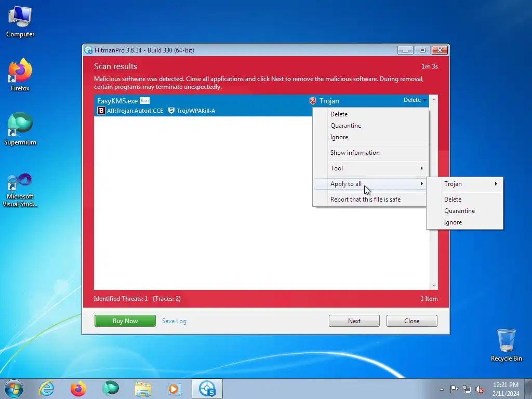532x399 pixels.
Task: Click the muted volume tray icon
Action: tap(480, 389)
